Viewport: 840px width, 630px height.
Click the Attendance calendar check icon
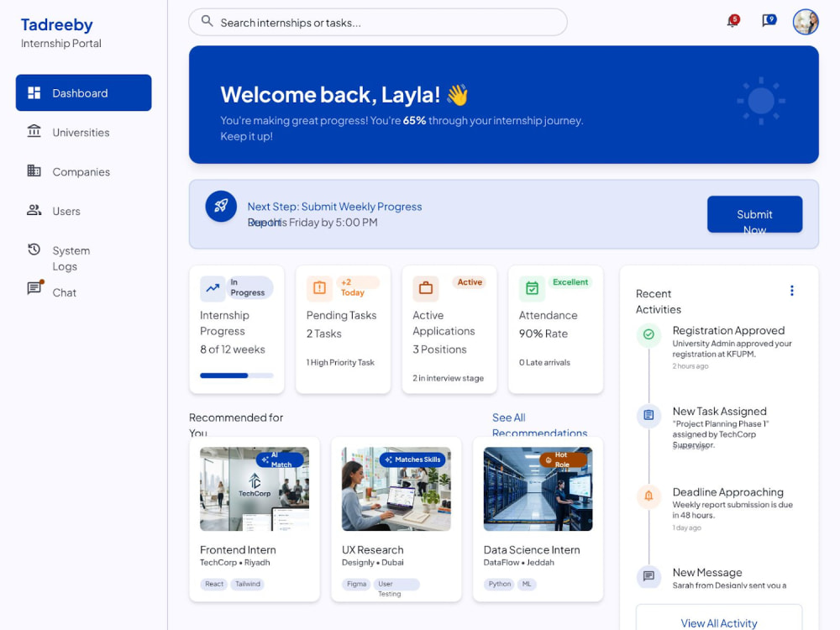click(x=532, y=288)
